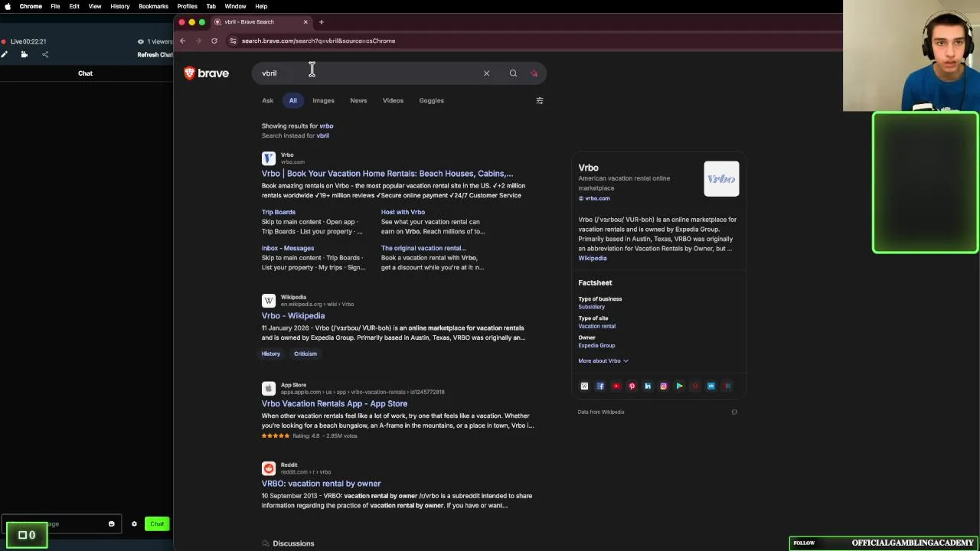Image resolution: width=980 pixels, height=551 pixels.
Task: Click the Brave lion logo
Action: tap(190, 73)
